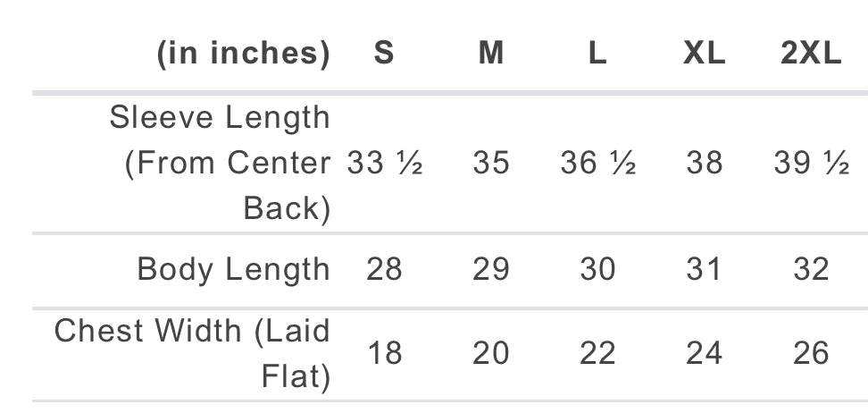Screen dimensions: 868x413
Task: Select chest width value 22
Action: tap(597, 354)
